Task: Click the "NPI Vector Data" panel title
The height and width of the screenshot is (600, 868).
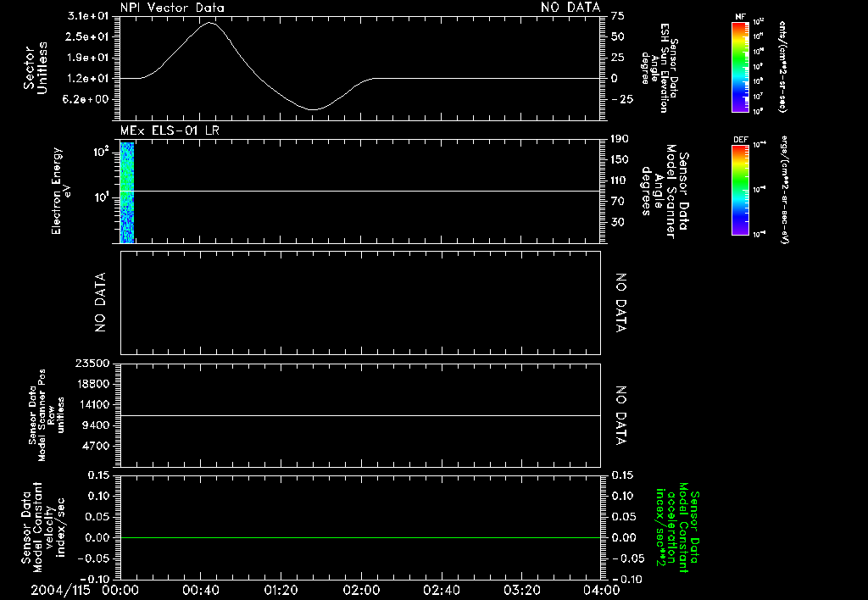Action: pos(172,8)
